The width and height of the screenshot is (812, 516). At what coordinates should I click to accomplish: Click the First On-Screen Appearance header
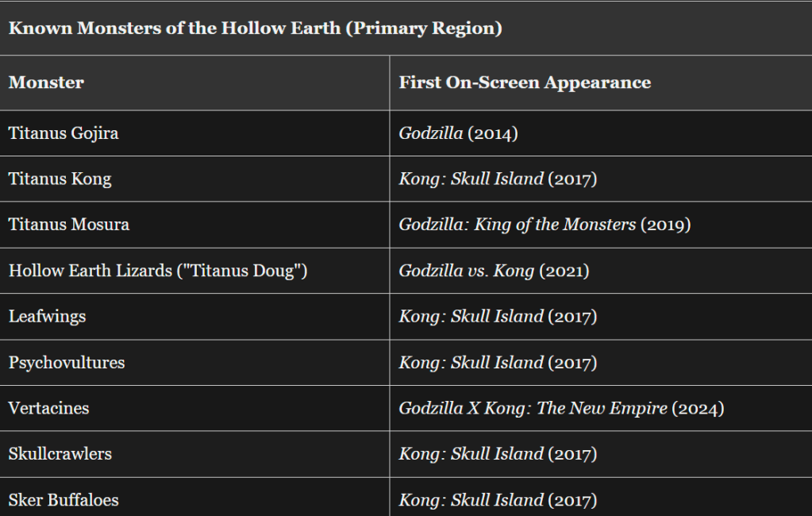525,83
